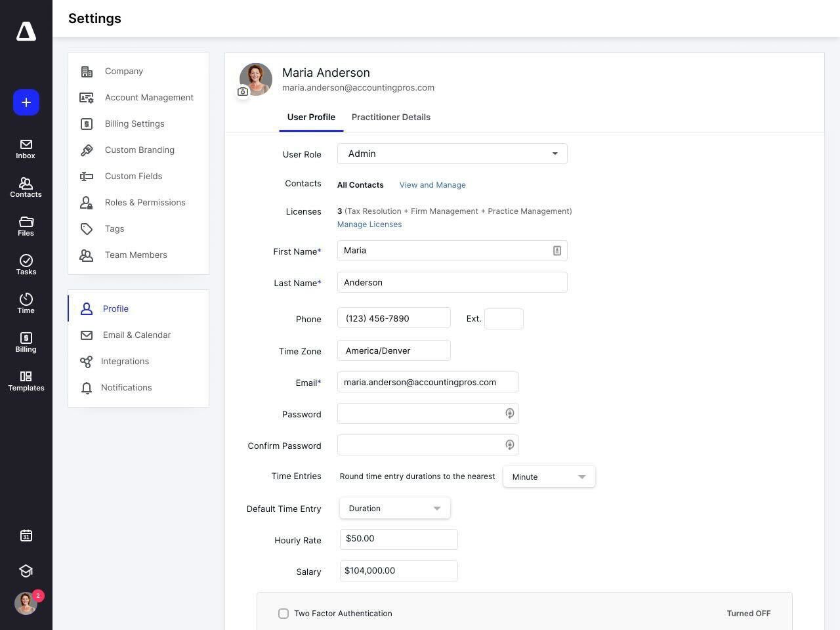Image resolution: width=840 pixels, height=630 pixels.
Task: Open Billing in the left sidebar
Action: pyautogui.click(x=26, y=342)
